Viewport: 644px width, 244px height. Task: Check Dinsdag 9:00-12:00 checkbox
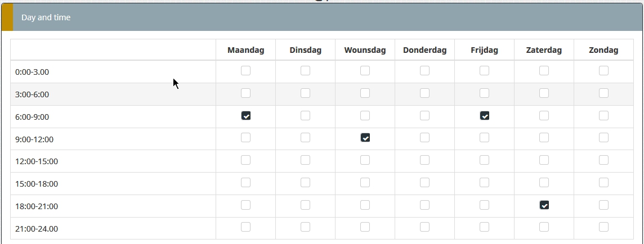(x=306, y=138)
